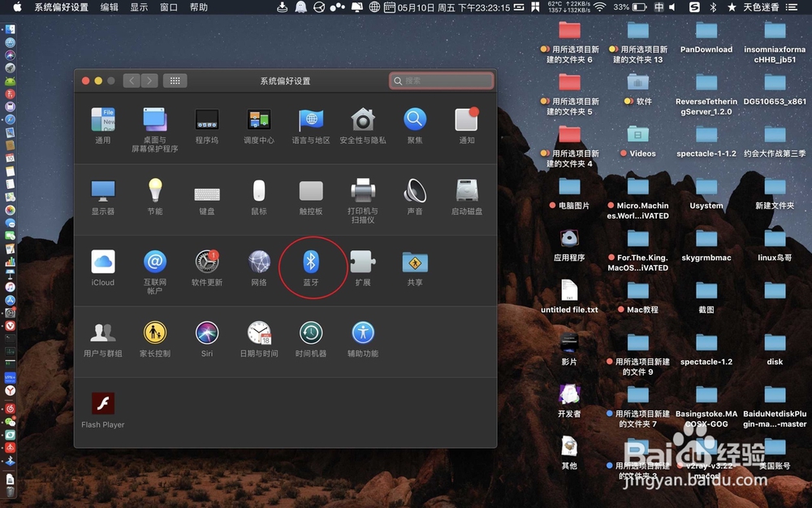This screenshot has height=508, width=812.
Task: Select the 开发者 folder on desktop
Action: click(x=569, y=395)
